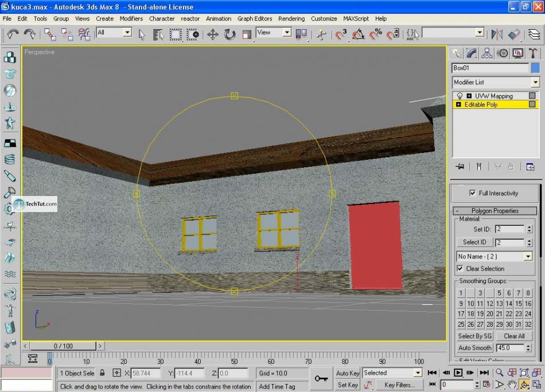Viewport: 545px width, 392px height.
Task: Click the Snaps Toggle 3 icon
Action: tap(341, 34)
